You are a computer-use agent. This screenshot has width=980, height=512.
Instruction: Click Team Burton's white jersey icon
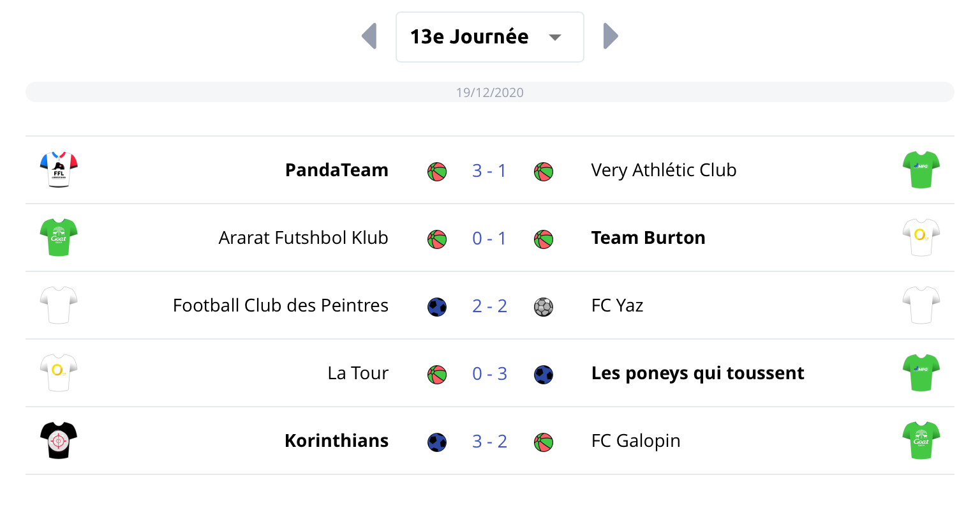pos(921,237)
